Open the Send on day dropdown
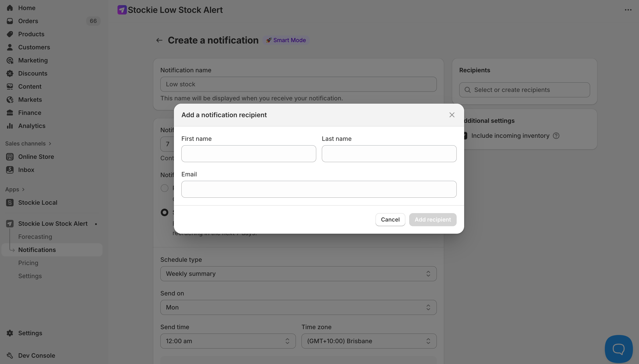The image size is (639, 364). [x=298, y=307]
